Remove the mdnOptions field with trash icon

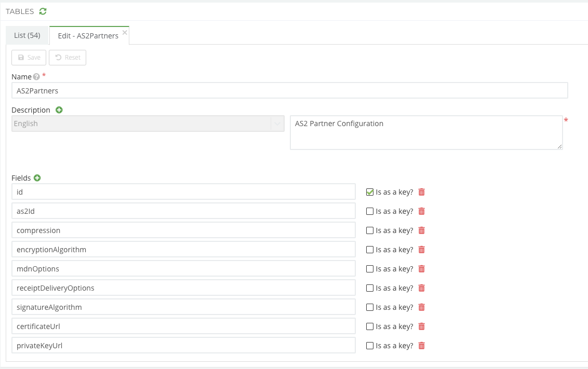421,269
